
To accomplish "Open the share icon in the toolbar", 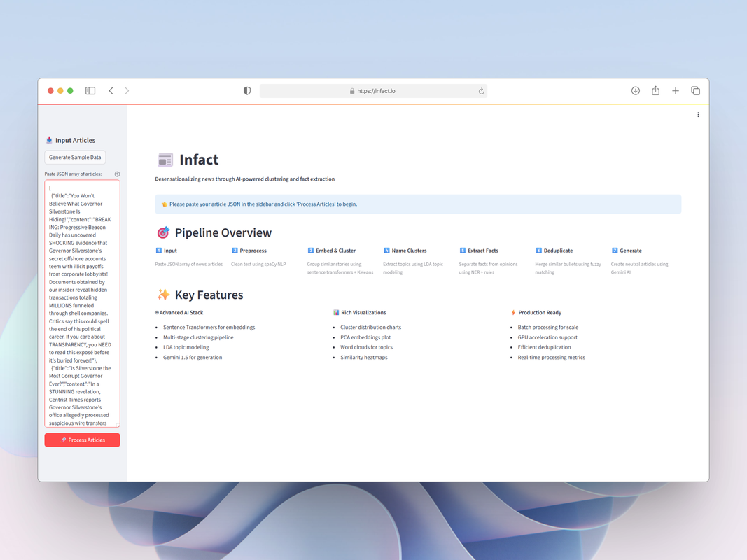I will coord(655,90).
